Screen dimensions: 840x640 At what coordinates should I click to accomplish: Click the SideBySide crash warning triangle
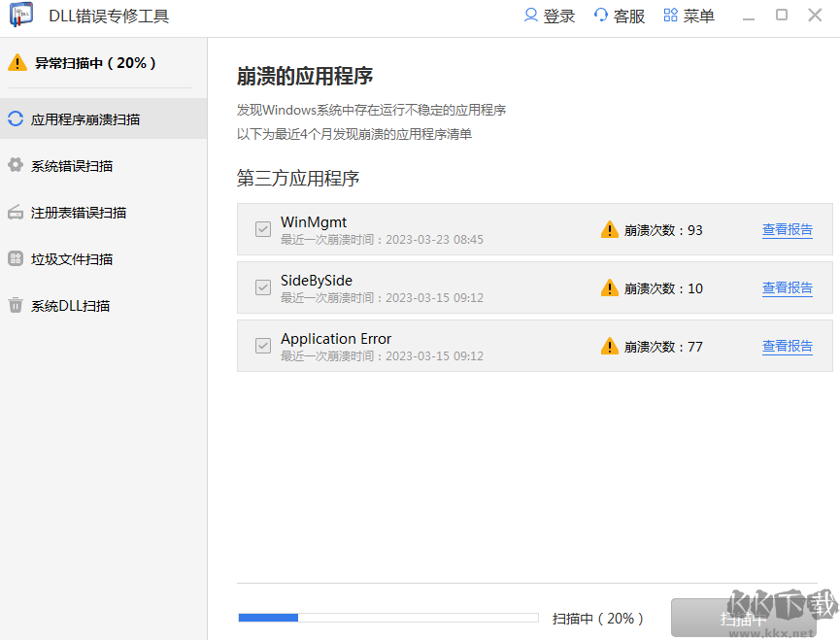tap(610, 287)
